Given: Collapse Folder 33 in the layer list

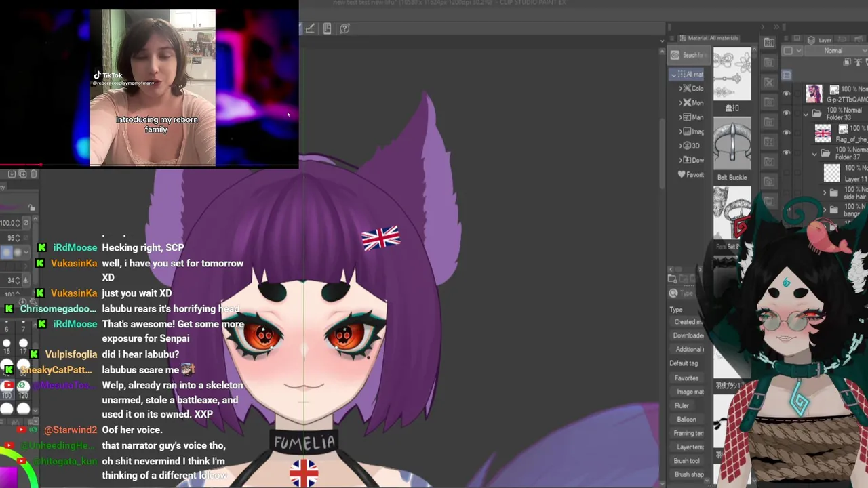Looking at the screenshot, I should coord(806,114).
